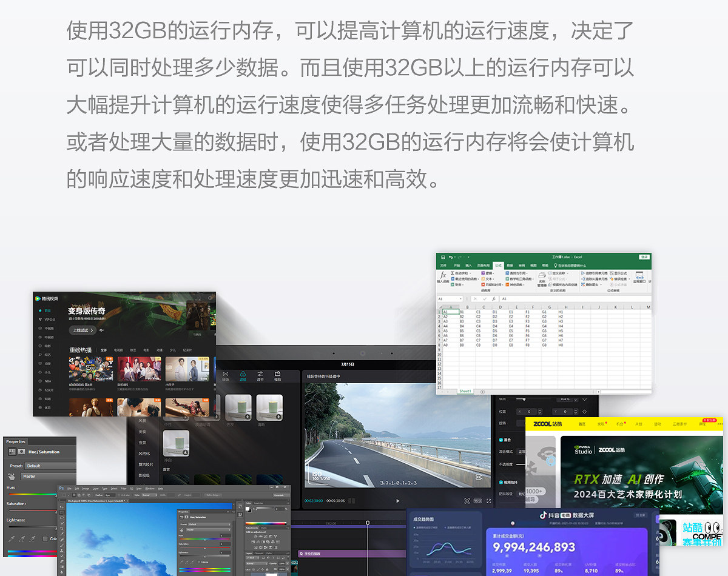Click the fullscreen icon below video editor preview
The height and width of the screenshot is (576, 728).
488,501
